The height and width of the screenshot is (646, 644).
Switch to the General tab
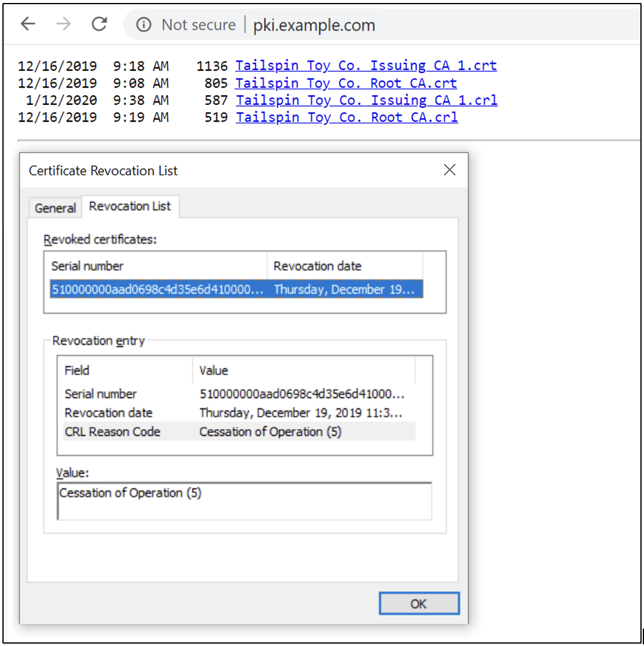point(55,207)
